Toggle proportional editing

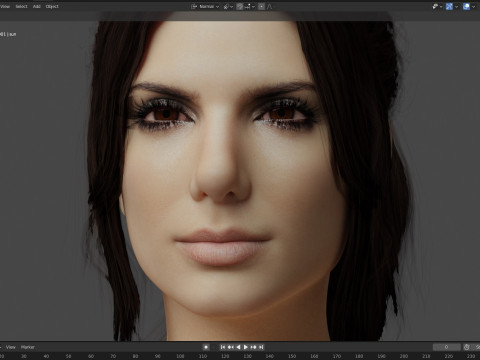click(261, 6)
